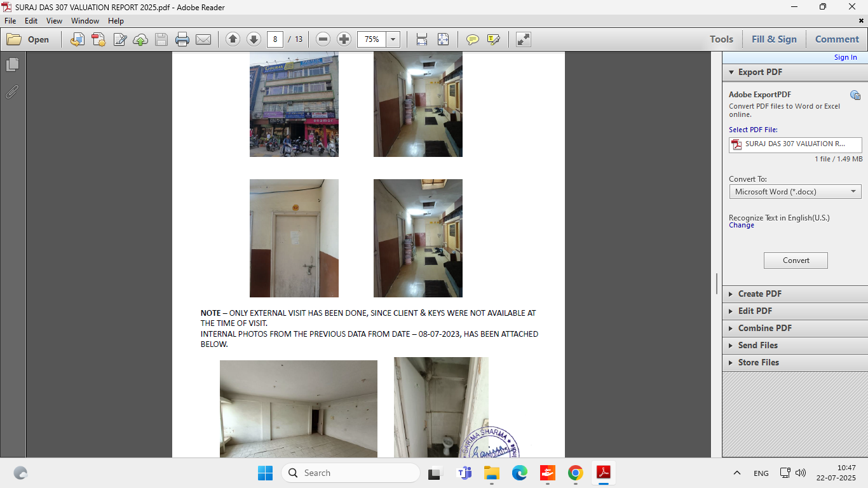
Task: Click the fit width scrolling icon
Action: tap(422, 39)
